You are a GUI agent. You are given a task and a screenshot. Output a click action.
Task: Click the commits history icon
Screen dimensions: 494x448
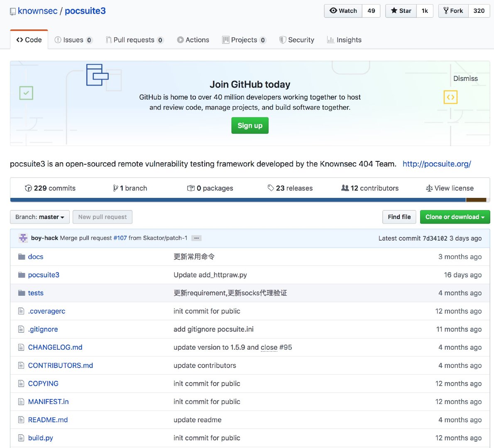(28, 188)
